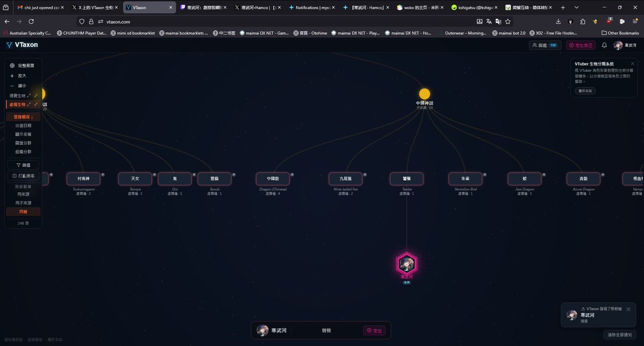
Task: Pin icon beside 虛構生物
Action: (x=36, y=104)
